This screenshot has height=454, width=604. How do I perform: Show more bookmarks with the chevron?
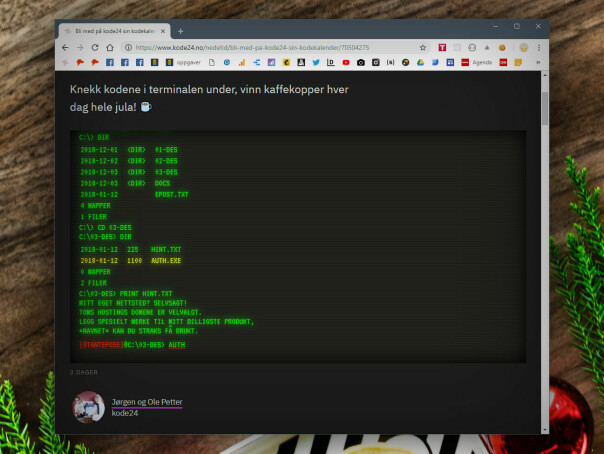(x=538, y=62)
